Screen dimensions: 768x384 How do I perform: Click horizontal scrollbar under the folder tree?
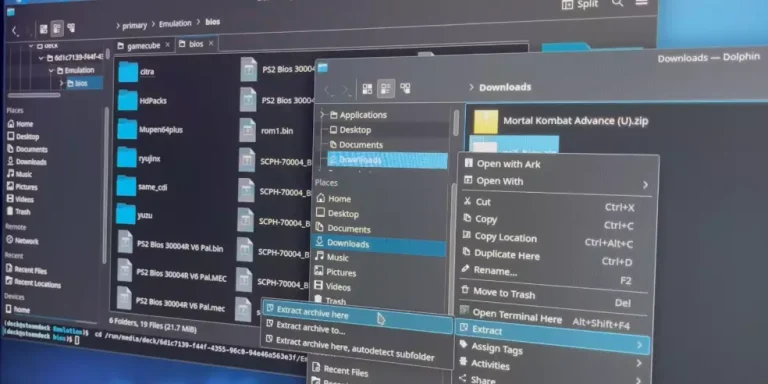tap(34, 95)
